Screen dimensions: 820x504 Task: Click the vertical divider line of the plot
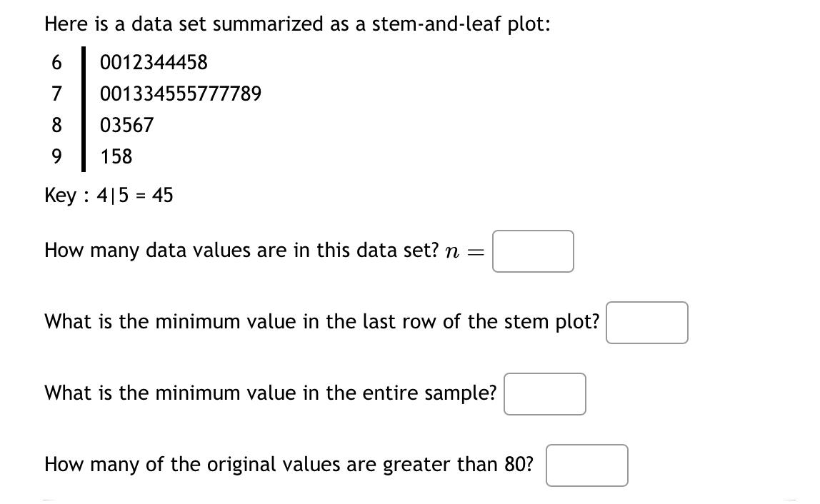(x=84, y=109)
